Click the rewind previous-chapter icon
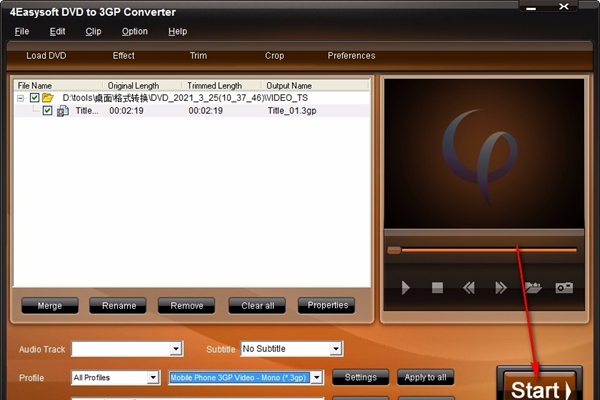 point(469,287)
